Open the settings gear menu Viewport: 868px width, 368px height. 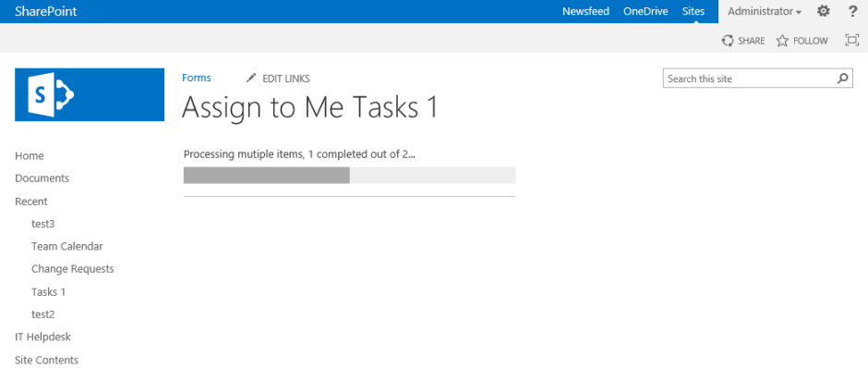(x=824, y=11)
